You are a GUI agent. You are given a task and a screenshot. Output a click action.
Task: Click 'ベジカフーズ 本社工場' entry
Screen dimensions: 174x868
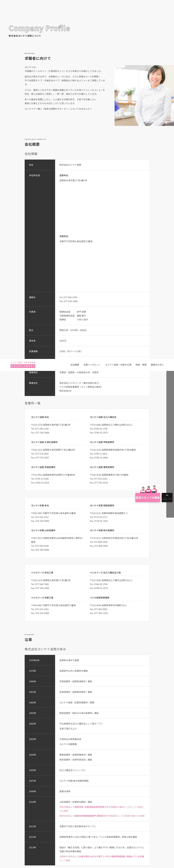(42, 572)
